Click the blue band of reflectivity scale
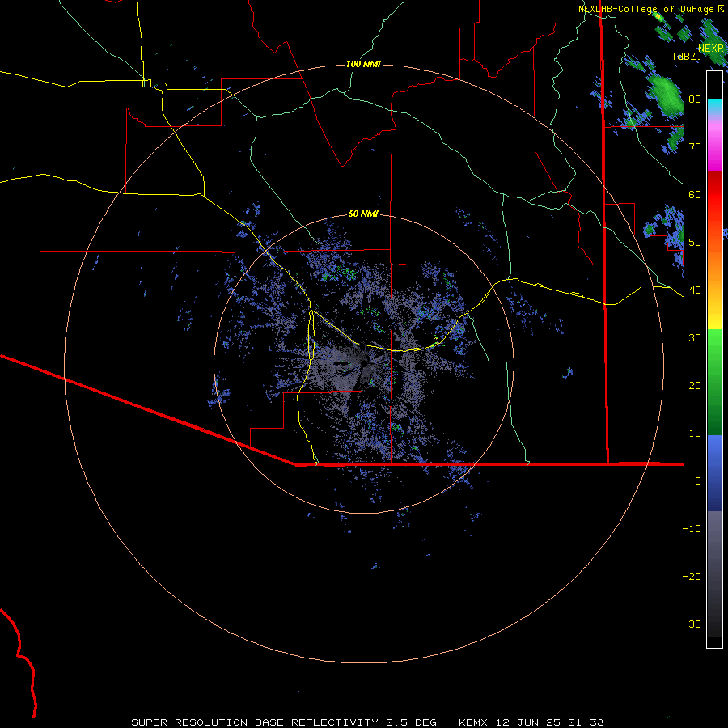Viewport: 728px width, 728px height. 714,473
